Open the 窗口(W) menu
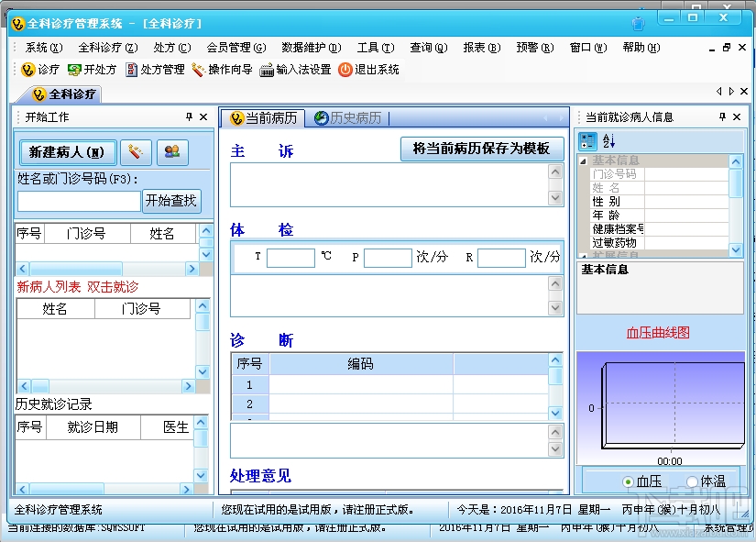 588,48
